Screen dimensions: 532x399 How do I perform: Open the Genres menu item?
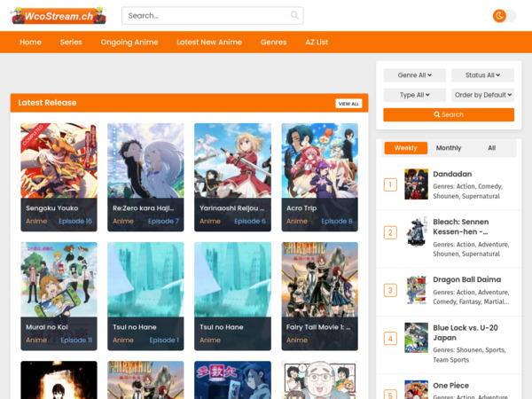click(x=273, y=42)
